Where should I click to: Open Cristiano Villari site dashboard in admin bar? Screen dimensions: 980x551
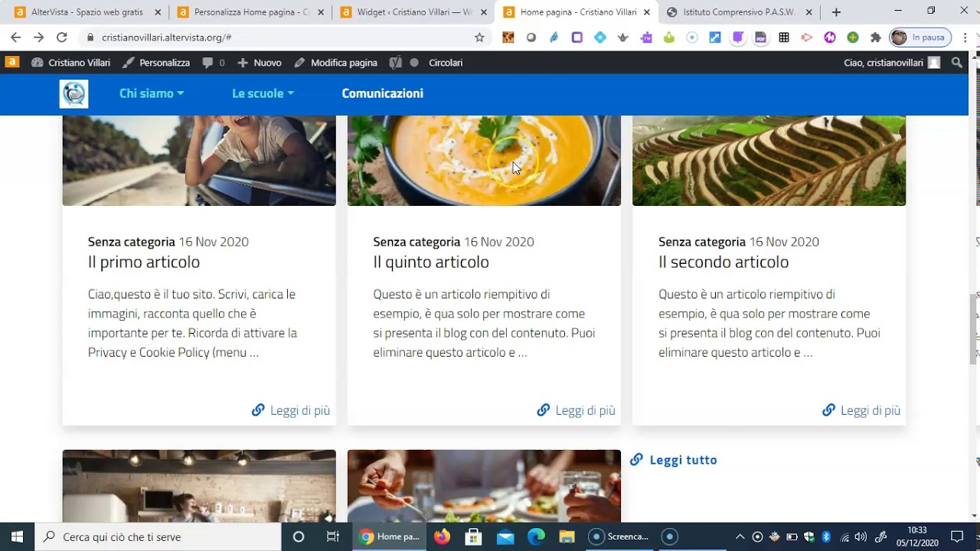tap(70, 63)
